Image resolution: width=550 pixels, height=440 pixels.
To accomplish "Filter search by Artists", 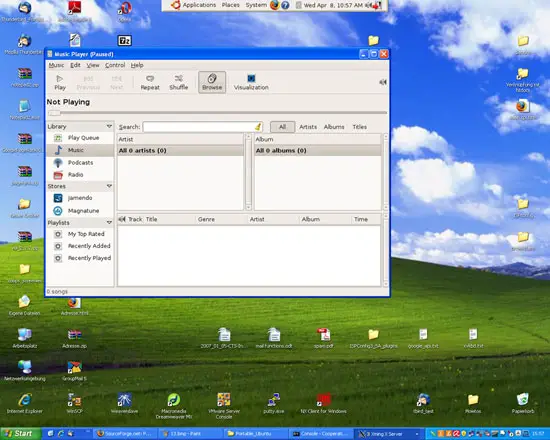I will pyautogui.click(x=308, y=127).
